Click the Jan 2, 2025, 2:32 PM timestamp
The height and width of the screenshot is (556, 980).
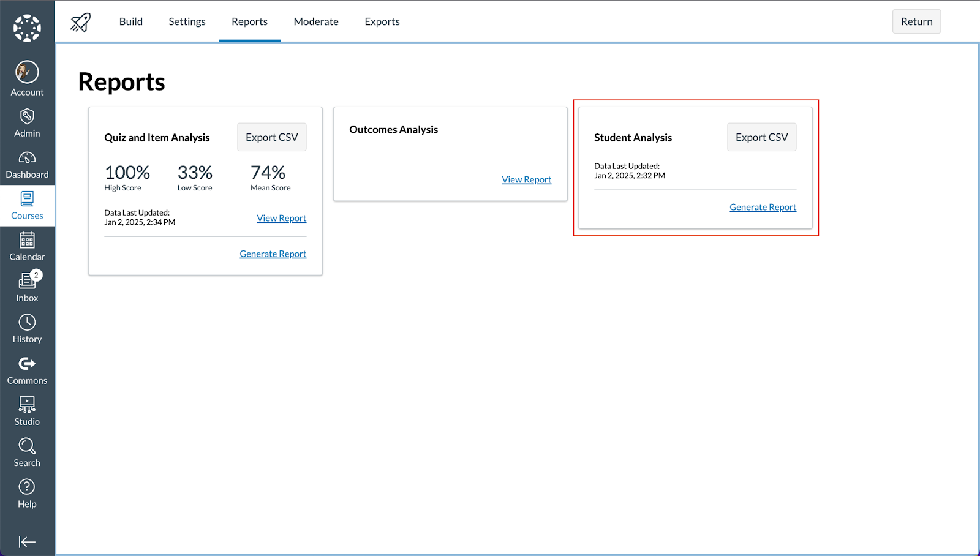pyautogui.click(x=630, y=176)
